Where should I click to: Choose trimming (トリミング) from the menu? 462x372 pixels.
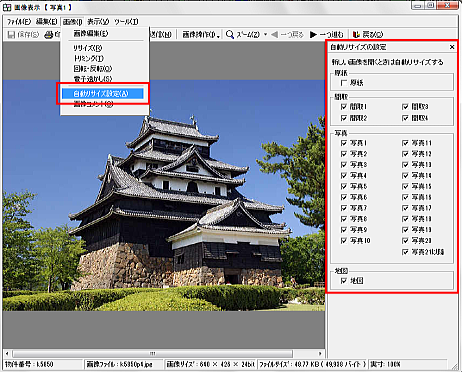[89, 58]
